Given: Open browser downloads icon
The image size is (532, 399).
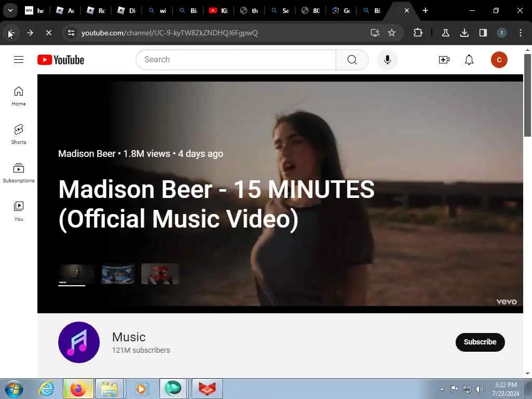Looking at the screenshot, I should click(464, 33).
